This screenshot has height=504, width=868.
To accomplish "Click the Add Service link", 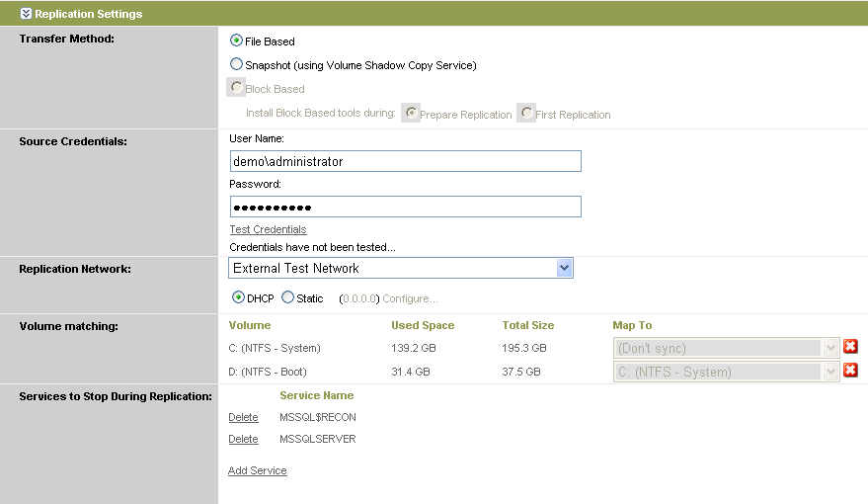I will [257, 470].
